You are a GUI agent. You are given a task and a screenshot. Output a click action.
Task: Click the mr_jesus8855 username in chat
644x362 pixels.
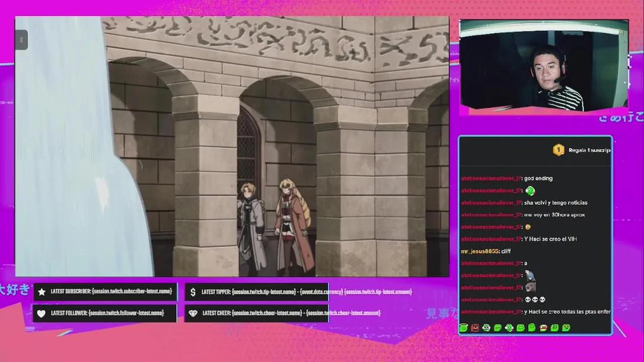(479, 251)
